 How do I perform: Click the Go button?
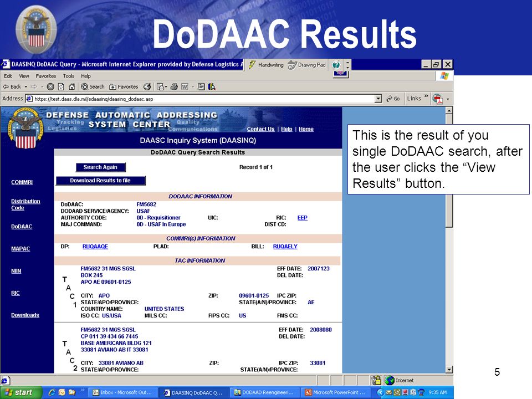pos(393,99)
